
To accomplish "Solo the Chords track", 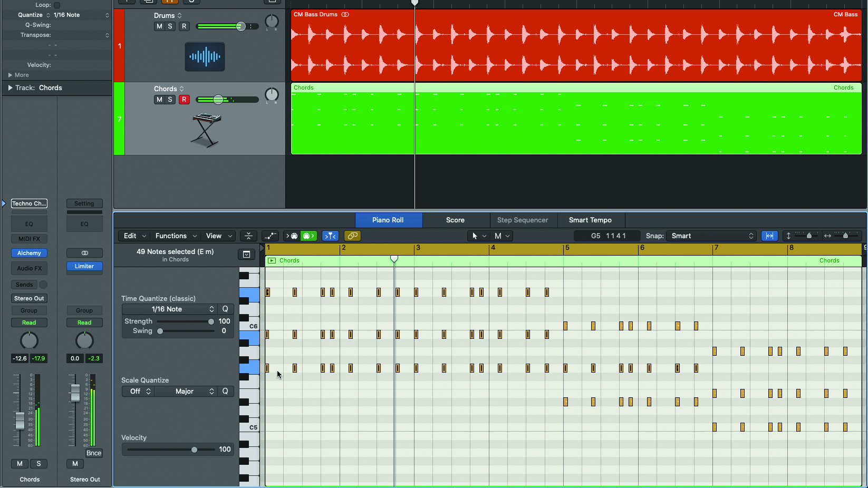I will [170, 100].
